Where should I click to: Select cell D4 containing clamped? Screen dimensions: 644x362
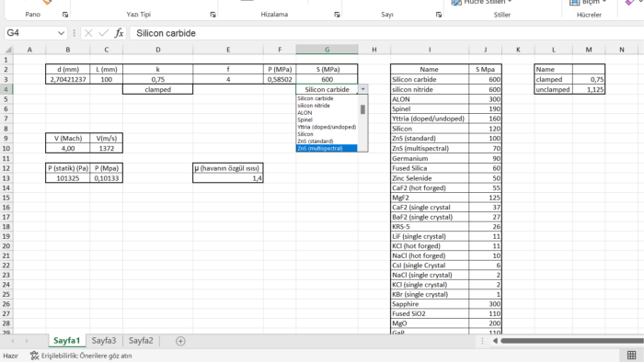point(157,89)
